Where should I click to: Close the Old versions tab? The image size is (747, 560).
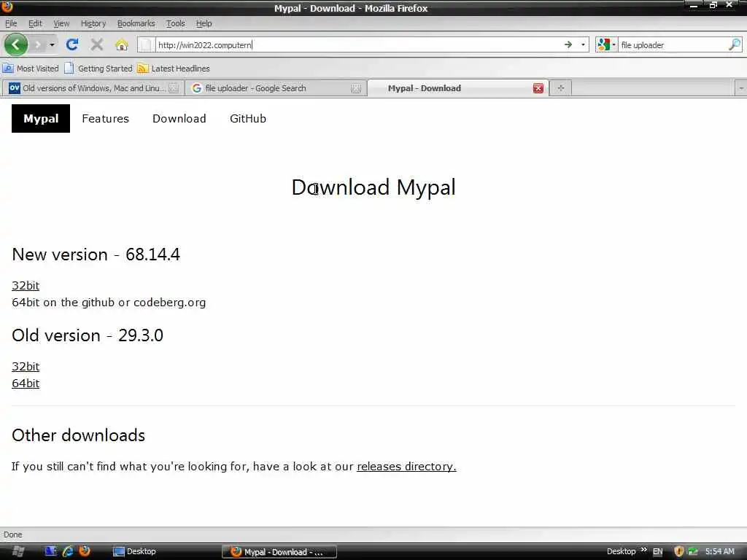coord(174,88)
